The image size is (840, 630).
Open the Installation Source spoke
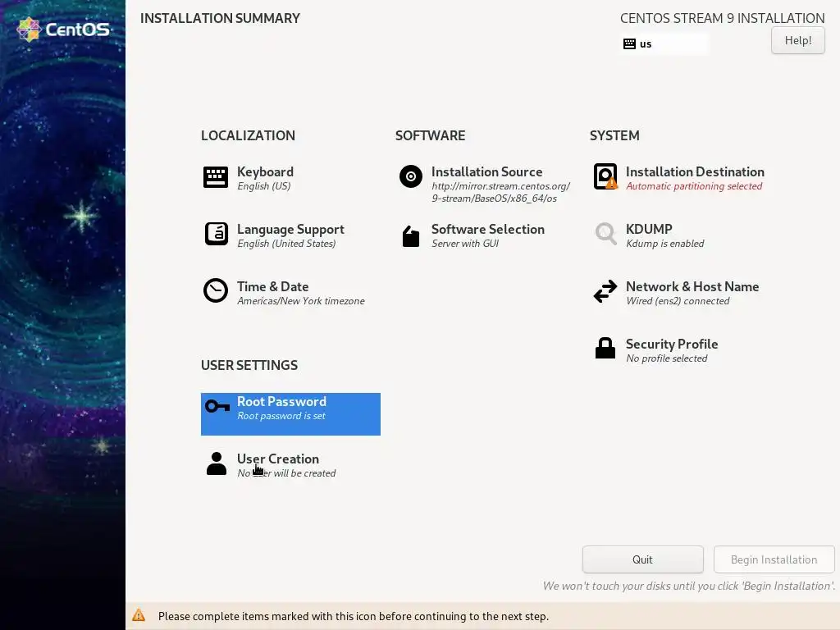coord(484,184)
